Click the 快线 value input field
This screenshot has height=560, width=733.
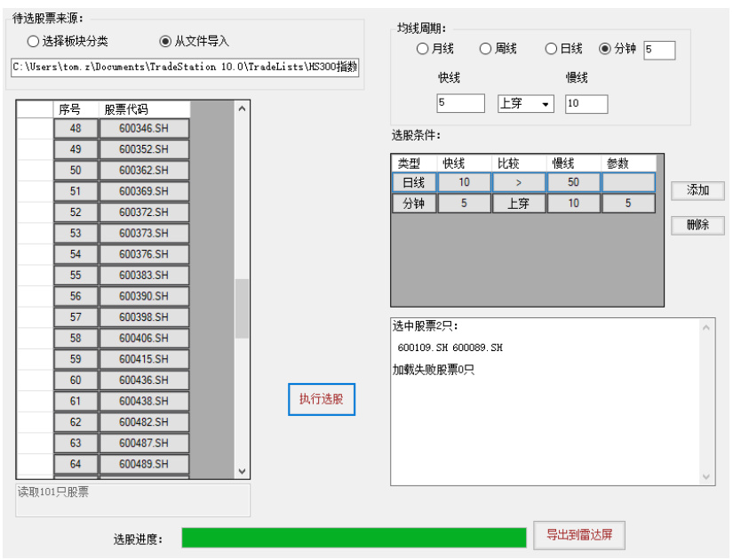pyautogui.click(x=460, y=104)
